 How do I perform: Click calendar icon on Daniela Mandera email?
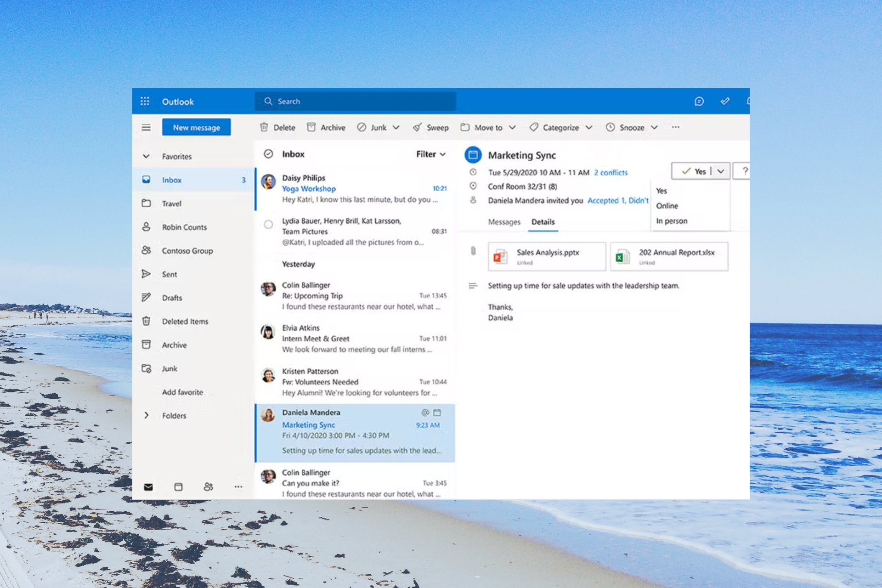[x=437, y=413]
